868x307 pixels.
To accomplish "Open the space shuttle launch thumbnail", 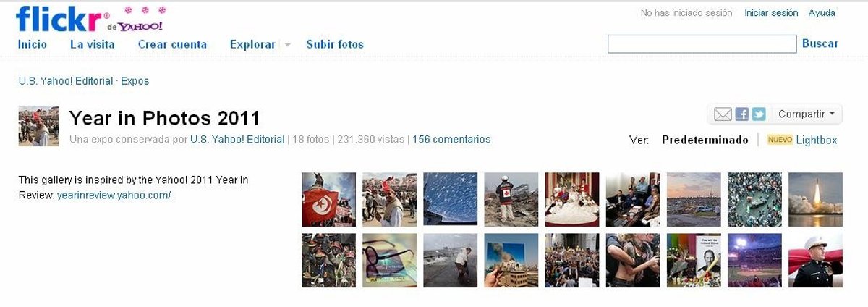I will pyautogui.click(x=815, y=200).
